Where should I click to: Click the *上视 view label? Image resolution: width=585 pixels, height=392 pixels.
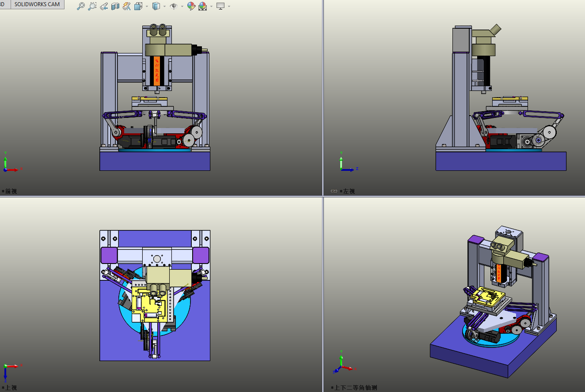[9, 388]
